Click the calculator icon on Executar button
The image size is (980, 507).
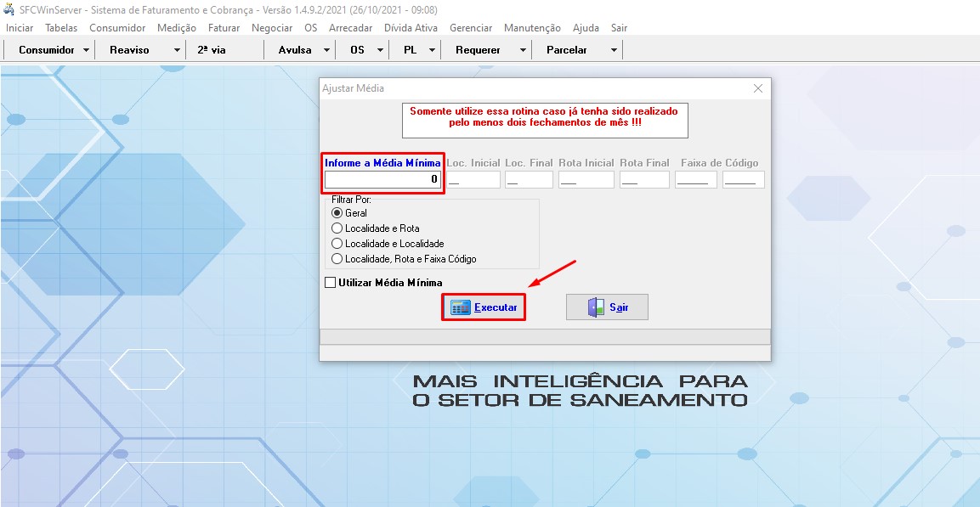(x=460, y=307)
